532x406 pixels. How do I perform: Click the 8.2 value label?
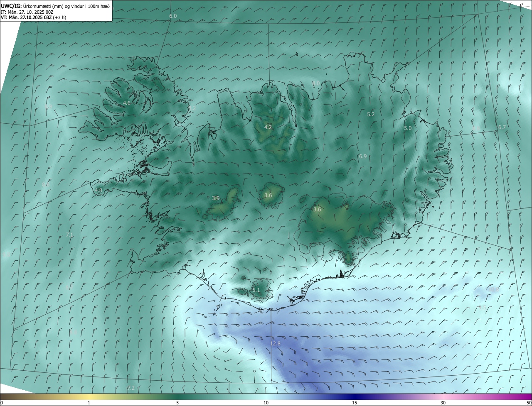coord(192,108)
